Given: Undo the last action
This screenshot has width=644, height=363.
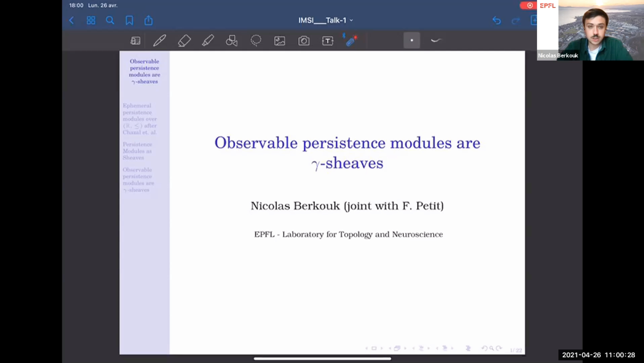Looking at the screenshot, I should (497, 20).
